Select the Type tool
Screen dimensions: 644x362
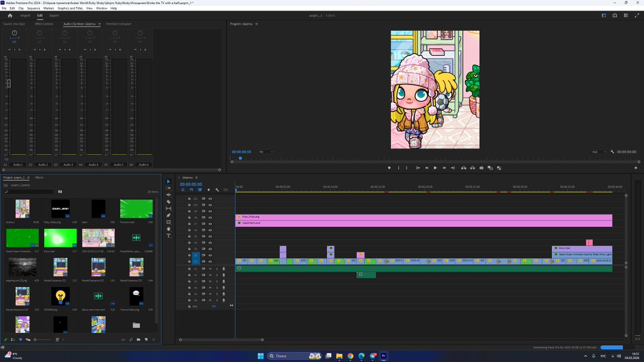(x=169, y=235)
